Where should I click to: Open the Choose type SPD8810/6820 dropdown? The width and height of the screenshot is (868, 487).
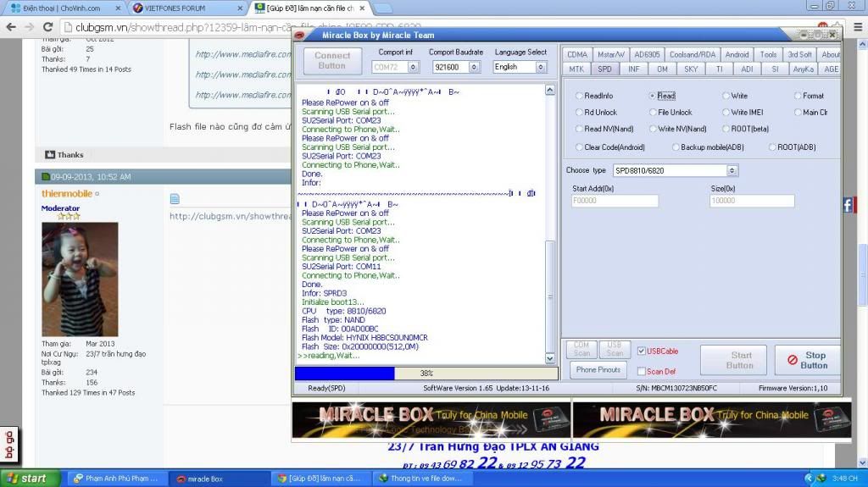(732, 170)
